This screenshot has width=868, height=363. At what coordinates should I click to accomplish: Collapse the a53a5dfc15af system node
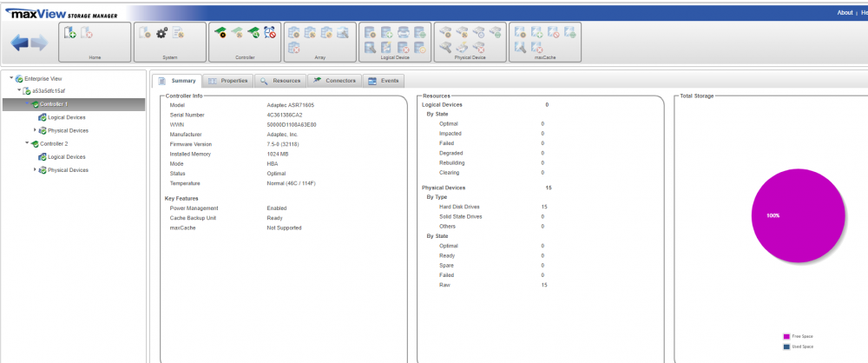pyautogui.click(x=19, y=90)
